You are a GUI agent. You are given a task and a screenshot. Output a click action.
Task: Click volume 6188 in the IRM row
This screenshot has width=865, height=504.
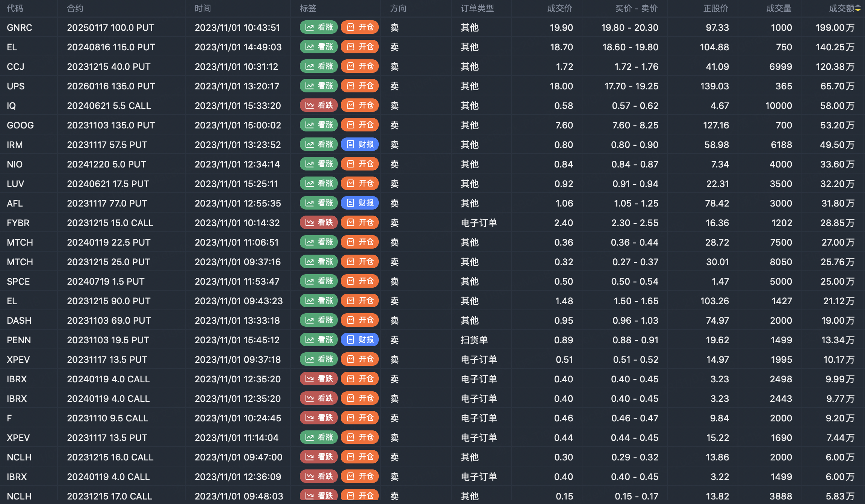tap(781, 145)
